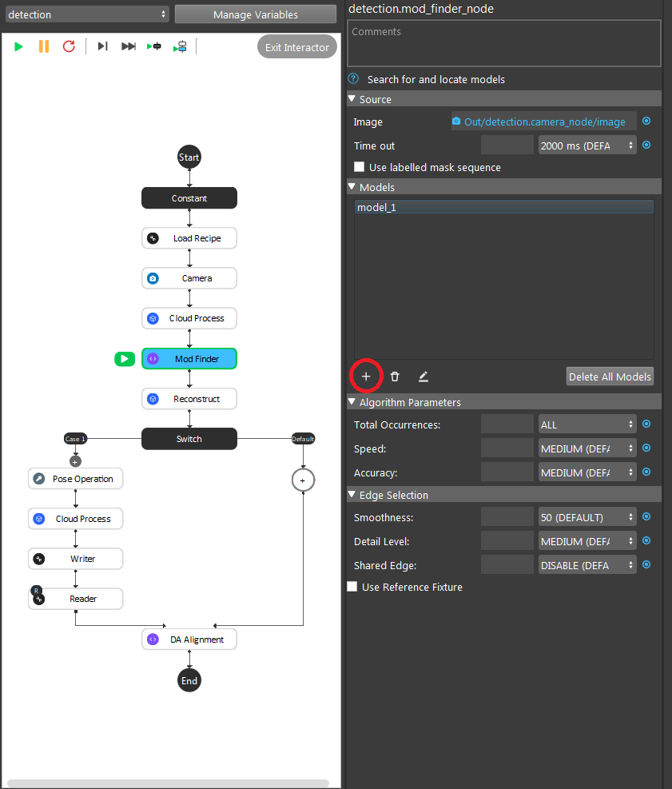Image resolution: width=672 pixels, height=789 pixels.
Task: Click the Exit Interactor button
Action: click(x=296, y=47)
